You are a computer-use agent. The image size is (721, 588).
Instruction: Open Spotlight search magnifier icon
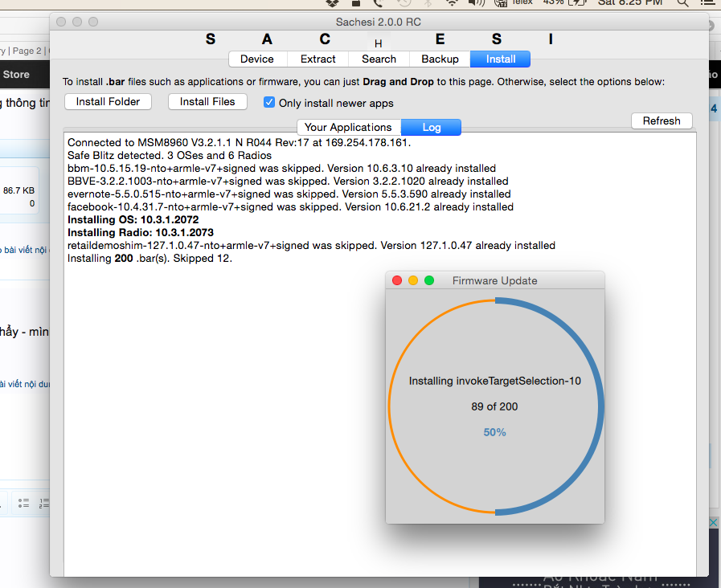tap(682, 2)
